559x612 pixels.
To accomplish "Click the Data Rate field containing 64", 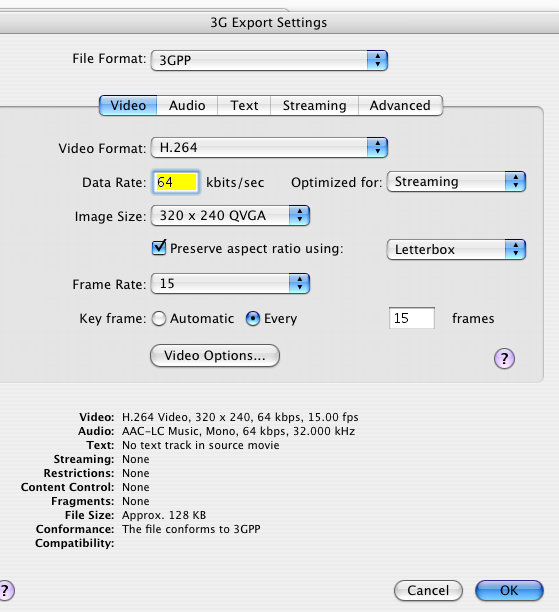I will click(x=176, y=182).
